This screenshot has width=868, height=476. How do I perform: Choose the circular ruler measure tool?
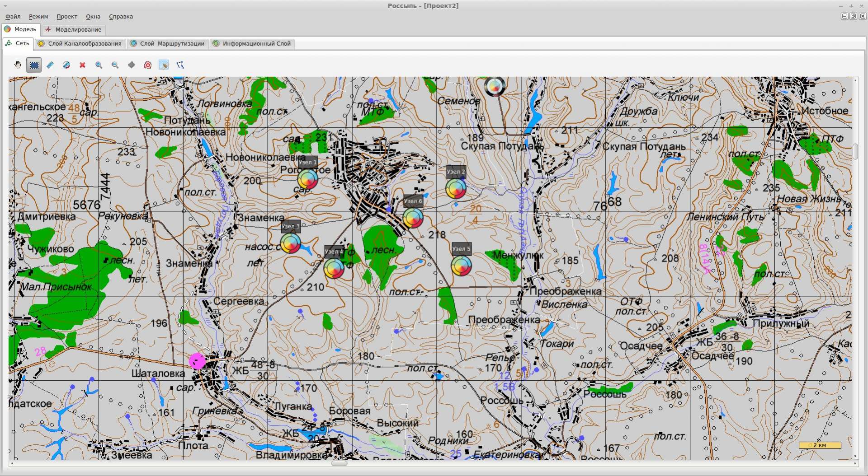point(66,65)
